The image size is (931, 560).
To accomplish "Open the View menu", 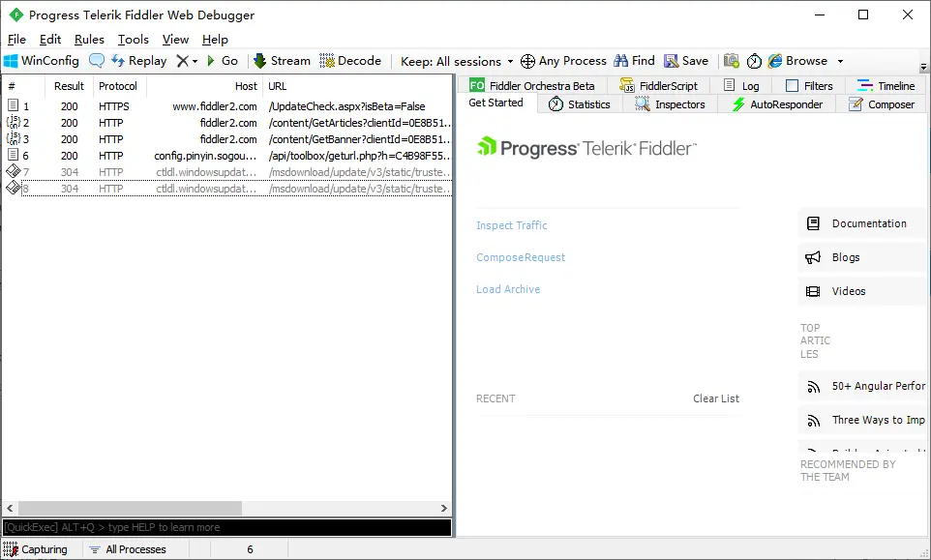I will coord(175,39).
